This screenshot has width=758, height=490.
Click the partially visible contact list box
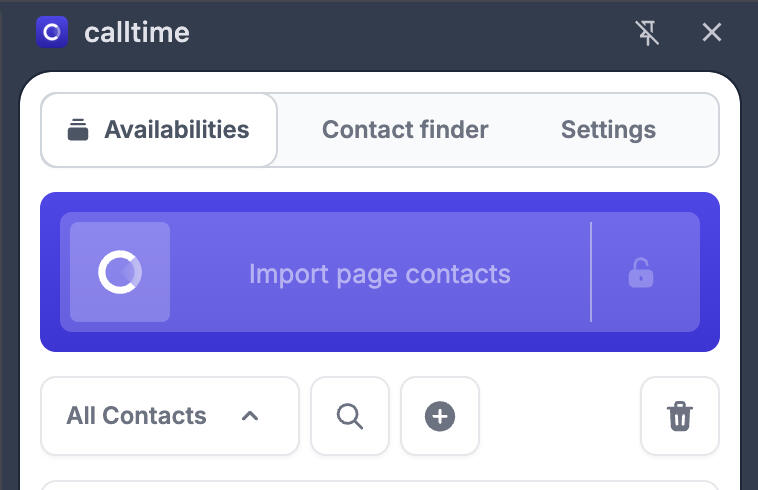point(380,485)
